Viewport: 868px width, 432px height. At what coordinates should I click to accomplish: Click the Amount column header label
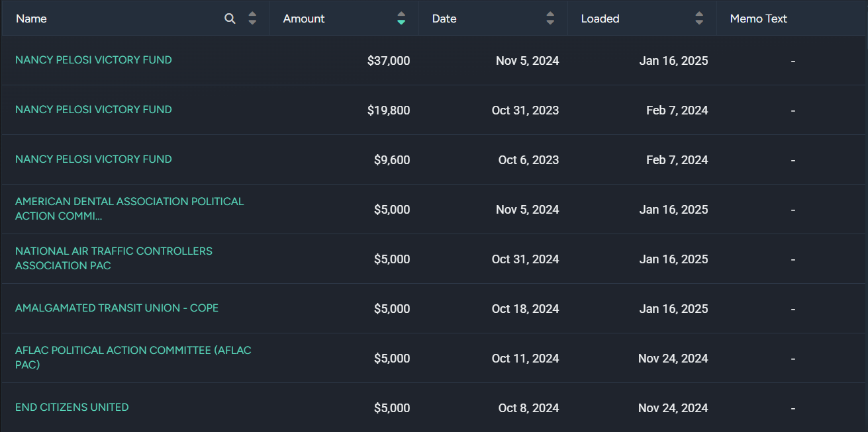(x=304, y=19)
